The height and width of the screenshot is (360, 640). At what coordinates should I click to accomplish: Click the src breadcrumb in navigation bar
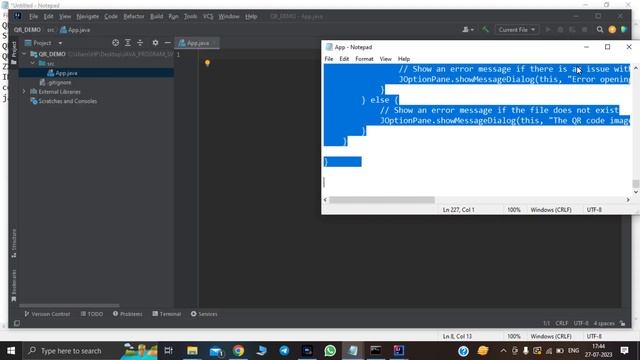tap(50, 30)
